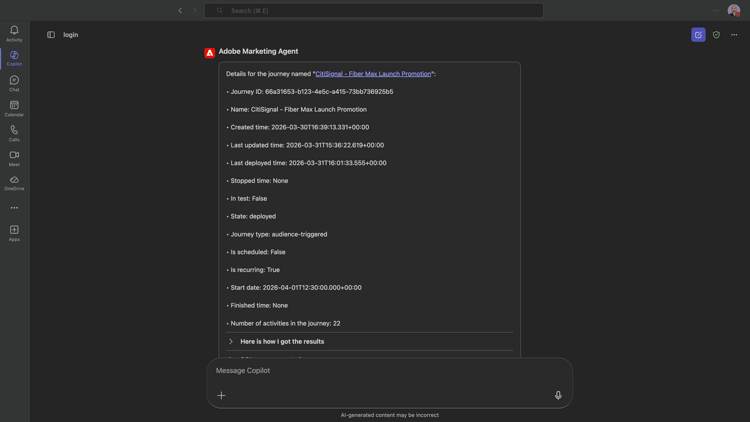This screenshot has height=422, width=750.
Task: Click the plus button to add attachment
Action: 221,395
